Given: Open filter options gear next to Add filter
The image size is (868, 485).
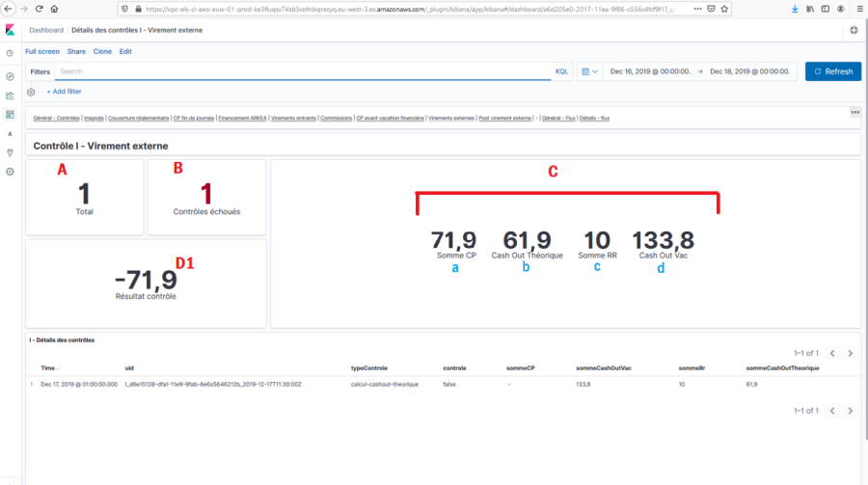Looking at the screenshot, I should (32, 92).
